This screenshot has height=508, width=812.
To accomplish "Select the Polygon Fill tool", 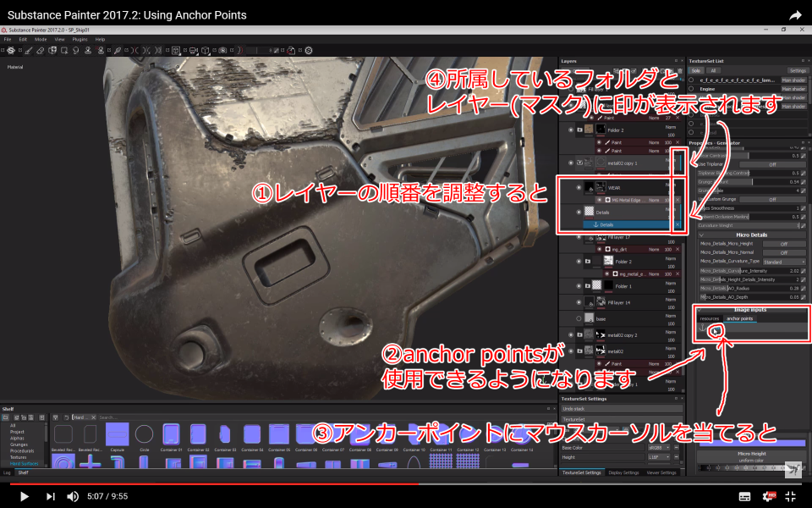I will click(64, 50).
